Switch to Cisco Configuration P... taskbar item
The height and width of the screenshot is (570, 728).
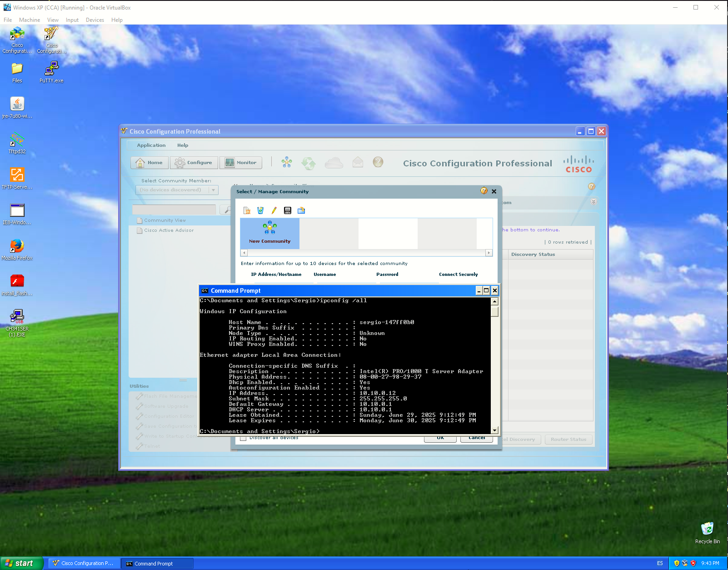(x=85, y=563)
